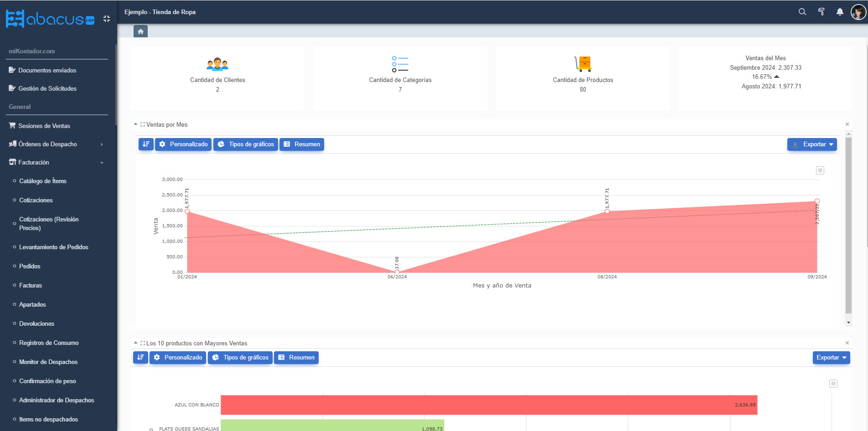Click the Ventas por Mes panel scrollbar
The height and width of the screenshot is (431, 868).
pyautogui.click(x=848, y=226)
